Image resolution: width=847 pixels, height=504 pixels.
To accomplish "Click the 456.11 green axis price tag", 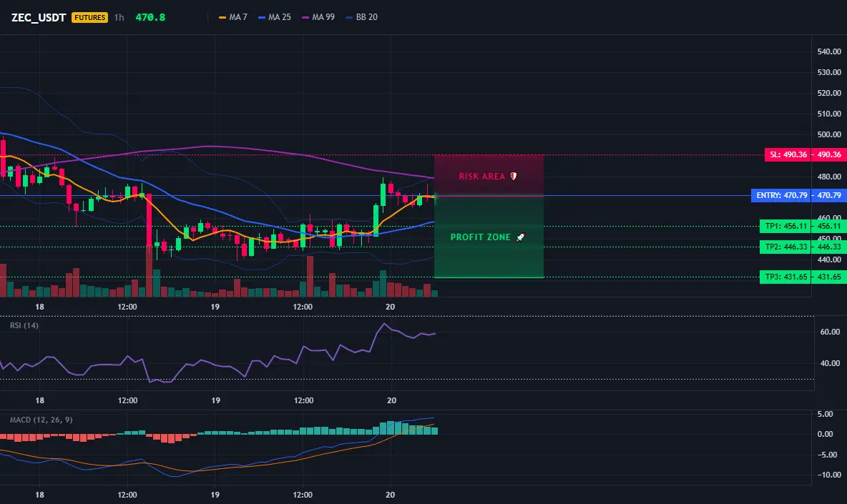I will click(829, 226).
